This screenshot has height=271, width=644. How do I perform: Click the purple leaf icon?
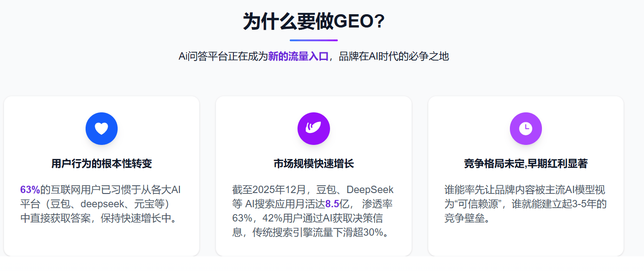coord(314,128)
